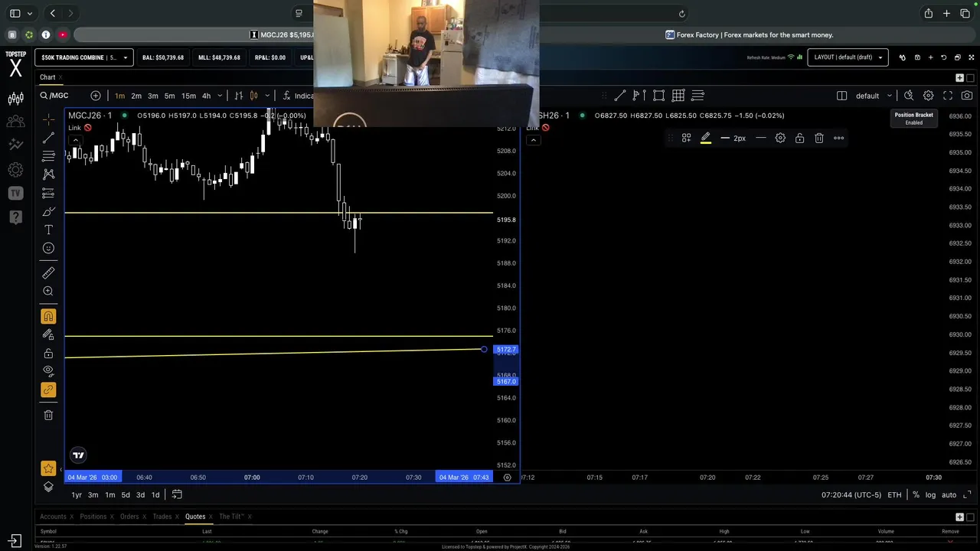
Task: Switch to the Orders tab
Action: pyautogui.click(x=129, y=517)
